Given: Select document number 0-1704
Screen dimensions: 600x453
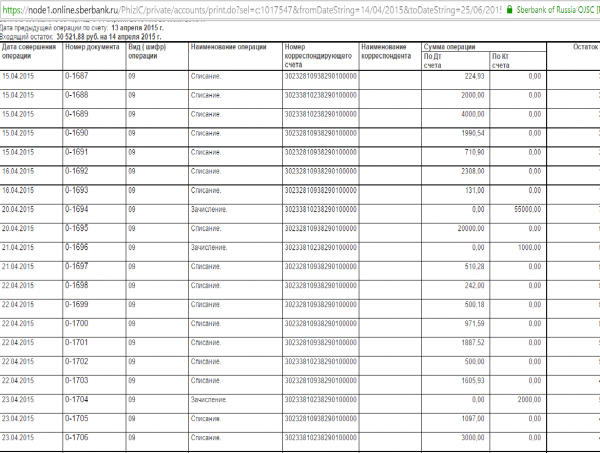Looking at the screenshot, I should 77,399.
